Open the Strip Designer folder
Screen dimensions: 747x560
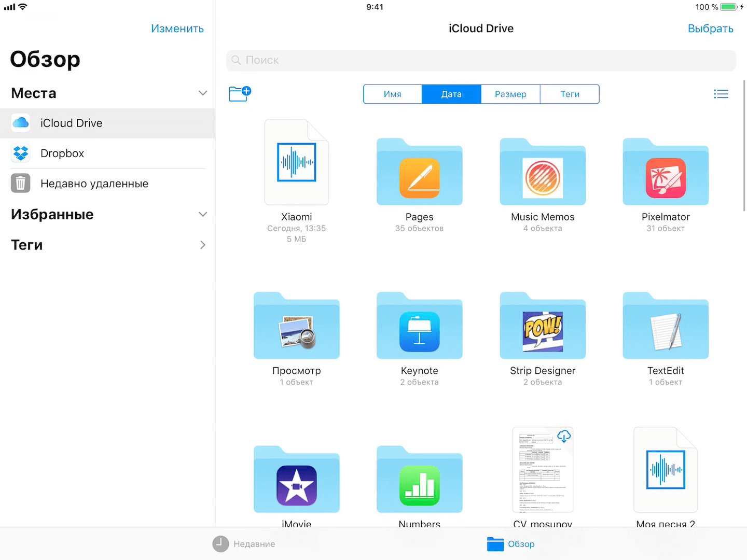click(x=543, y=326)
